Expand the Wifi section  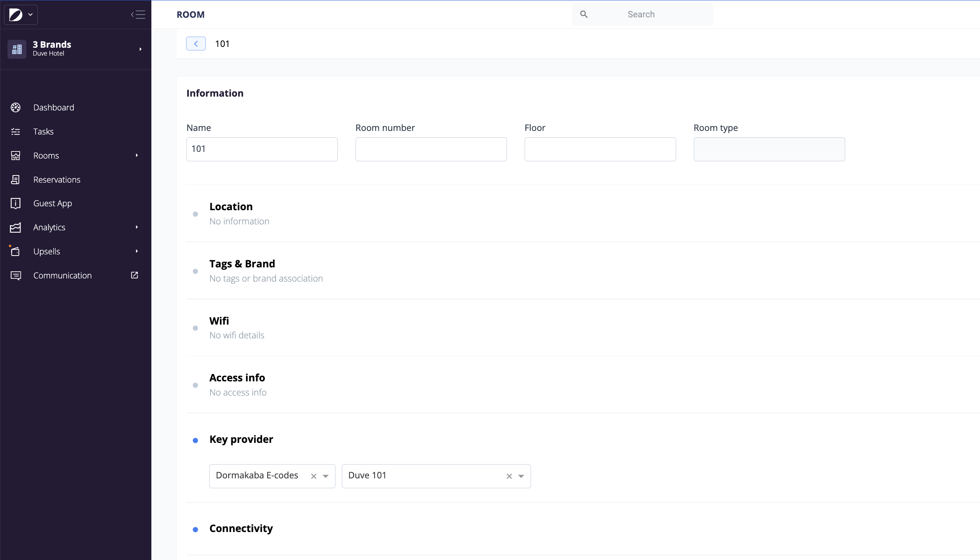(219, 321)
